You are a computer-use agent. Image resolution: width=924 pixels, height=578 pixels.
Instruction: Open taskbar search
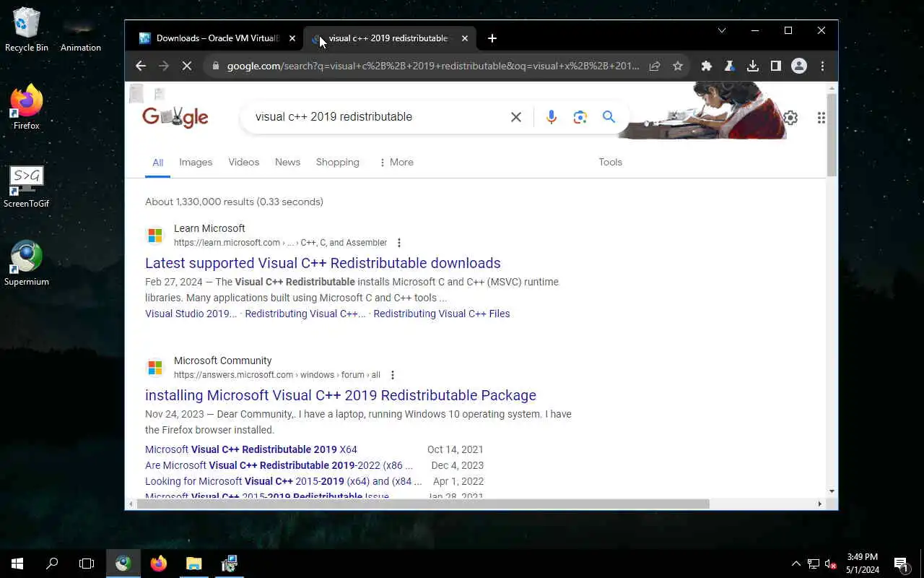[52, 564]
